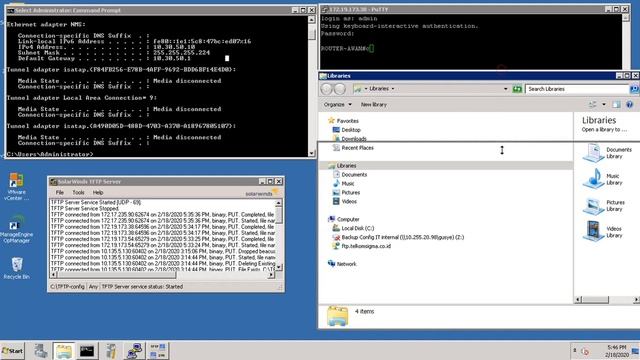Screen dimensions: 640x360
Task: Click the search magnifier icon
Action: pos(634,89)
